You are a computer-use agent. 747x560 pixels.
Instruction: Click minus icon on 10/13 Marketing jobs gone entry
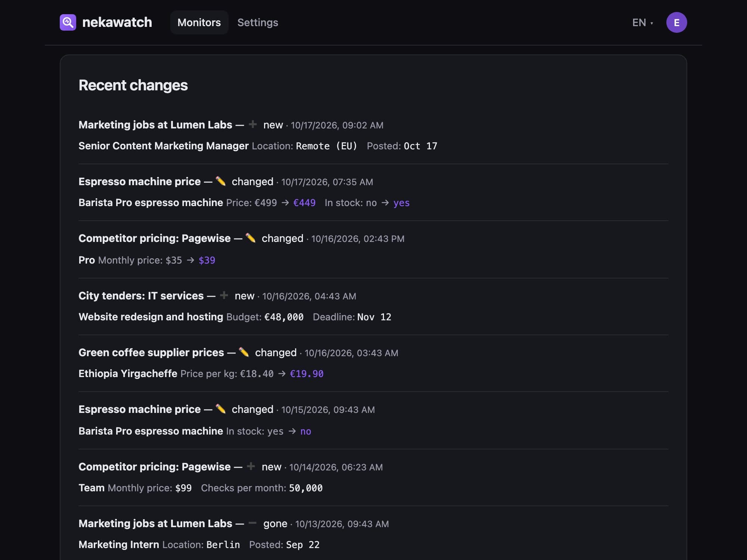click(252, 523)
